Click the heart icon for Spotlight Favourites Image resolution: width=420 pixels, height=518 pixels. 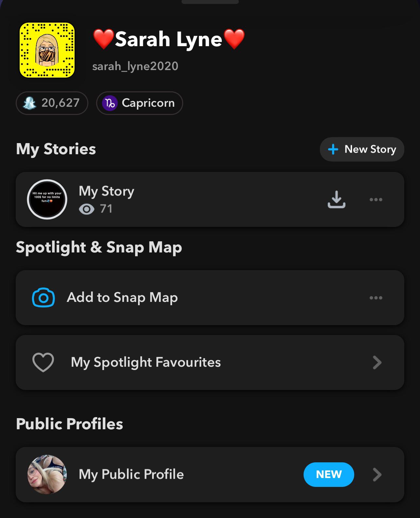(x=43, y=362)
